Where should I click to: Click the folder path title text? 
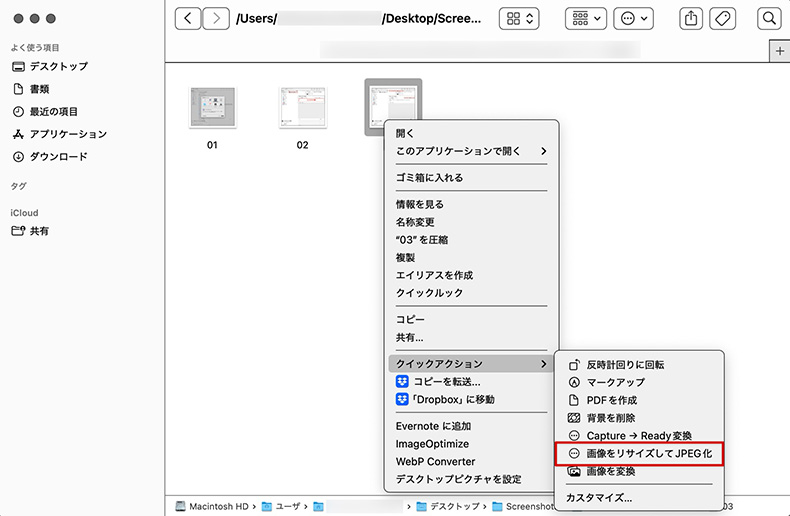point(358,19)
